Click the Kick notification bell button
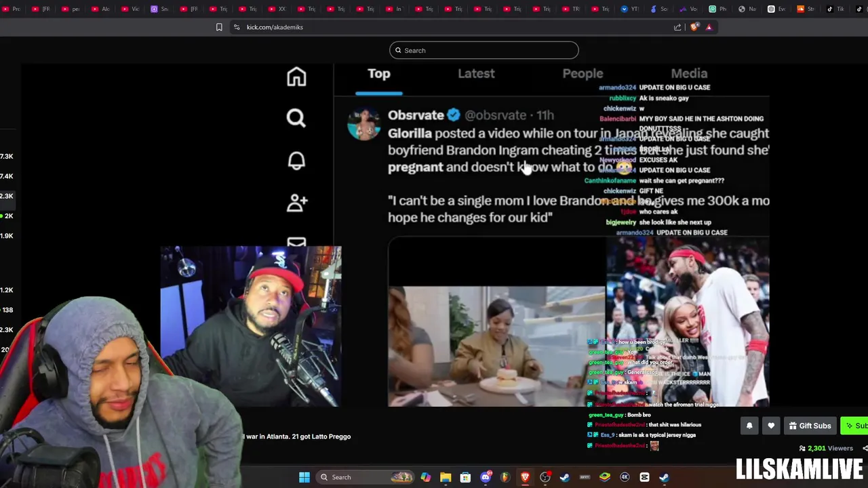 tap(749, 426)
